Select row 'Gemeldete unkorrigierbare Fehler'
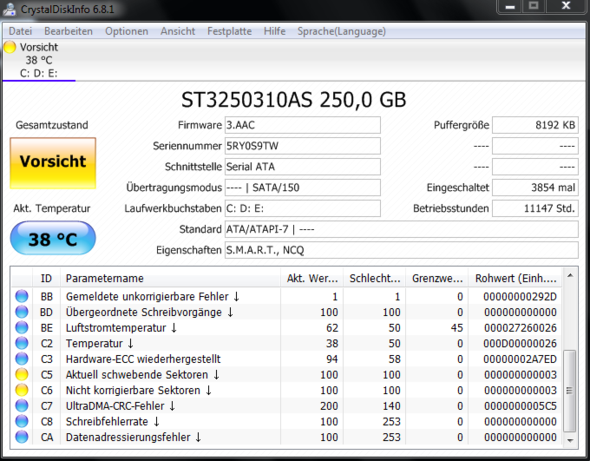590x461 pixels. coord(287,297)
